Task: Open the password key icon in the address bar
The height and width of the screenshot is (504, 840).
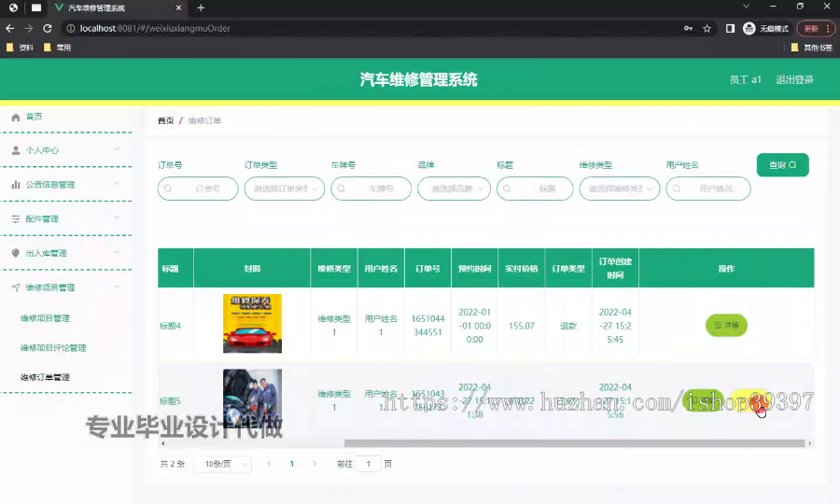Action: pos(689,28)
